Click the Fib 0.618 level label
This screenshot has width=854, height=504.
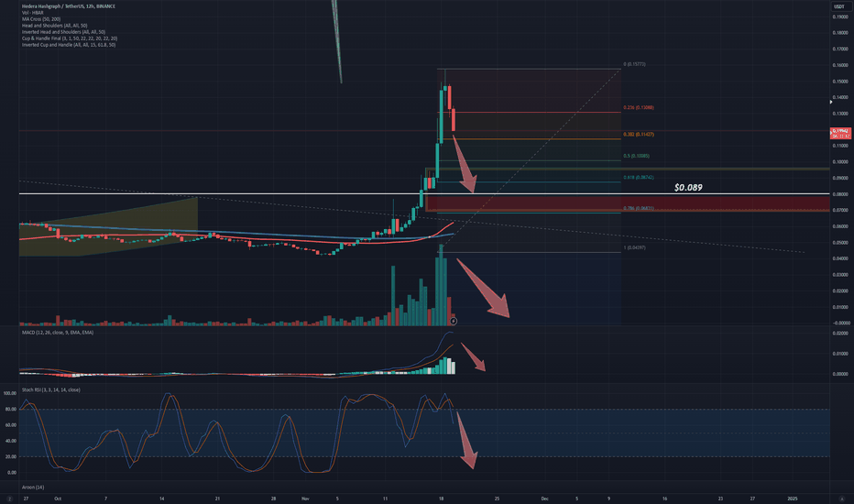click(x=639, y=178)
